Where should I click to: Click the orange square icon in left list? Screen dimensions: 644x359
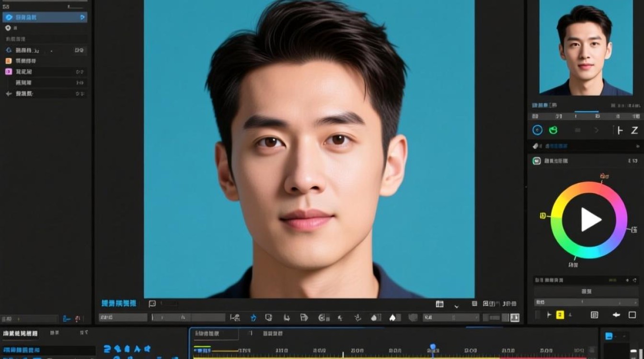click(9, 61)
